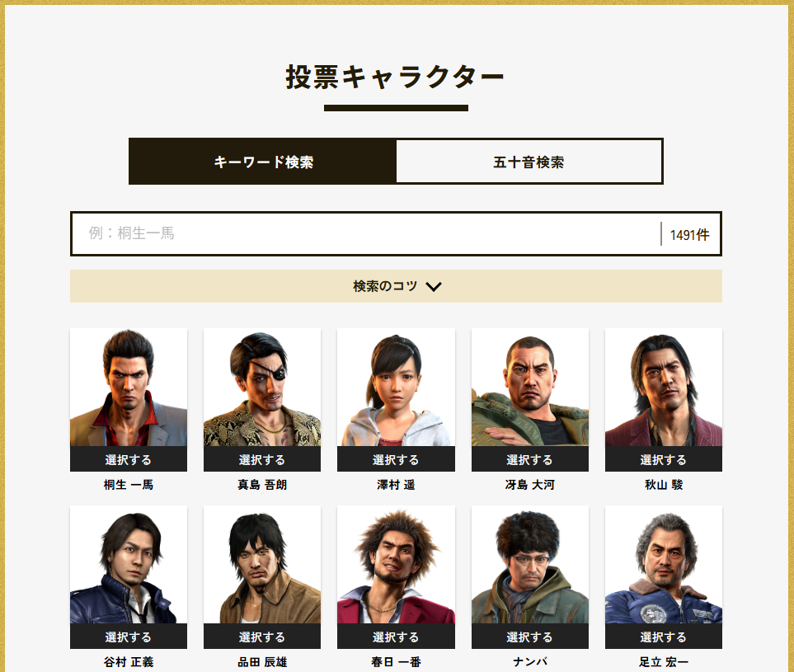Choose 澤村 遥 via 選択する
Viewport: 794px width, 672px height.
tap(396, 459)
